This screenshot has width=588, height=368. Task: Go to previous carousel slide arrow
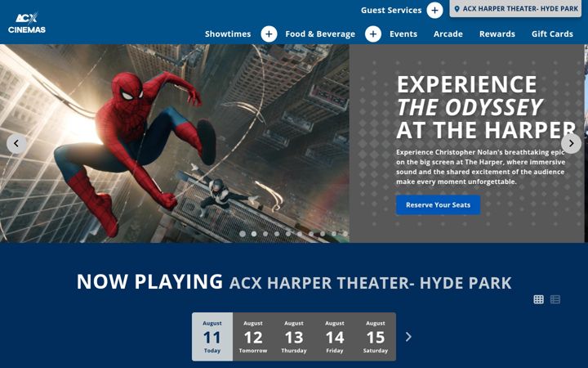coord(16,143)
